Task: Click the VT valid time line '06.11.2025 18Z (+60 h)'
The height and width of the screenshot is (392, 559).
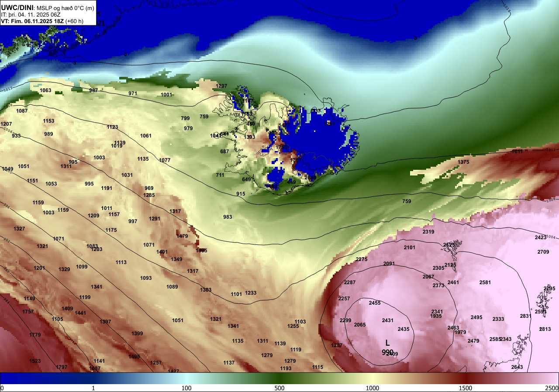Action: (54, 21)
